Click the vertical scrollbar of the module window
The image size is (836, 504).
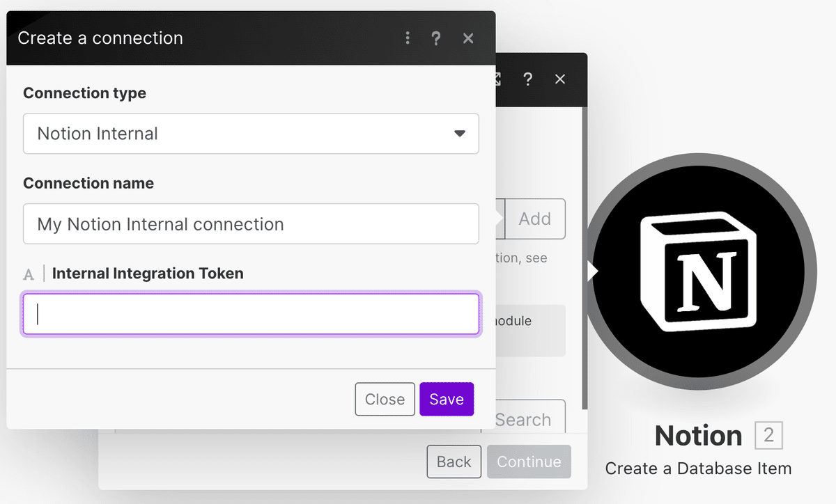[585, 258]
